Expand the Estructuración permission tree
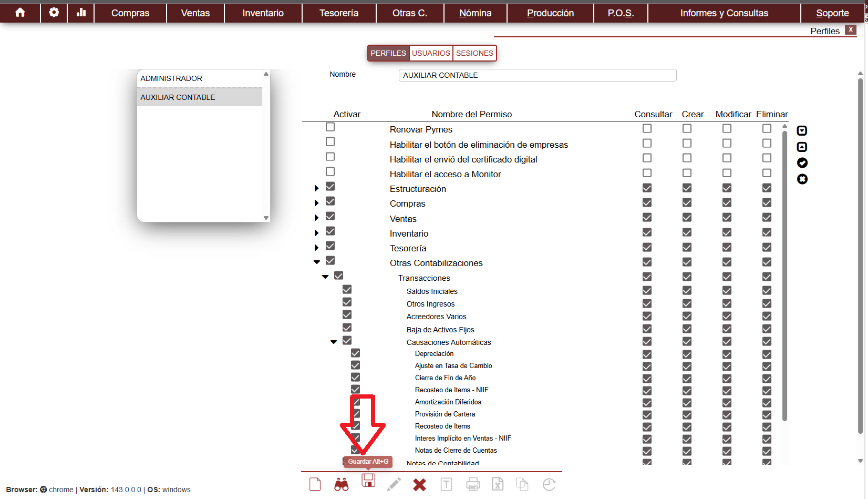The width and height of the screenshot is (868, 499). [316, 188]
